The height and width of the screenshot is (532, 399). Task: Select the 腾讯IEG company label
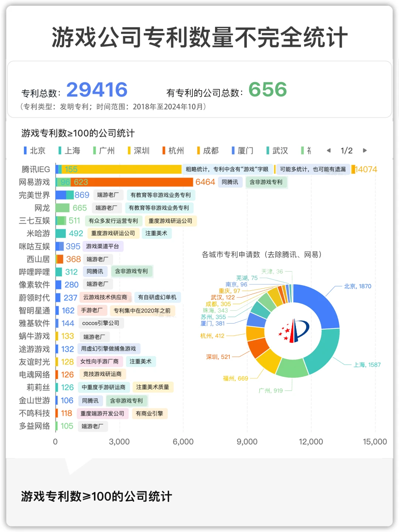click(35, 169)
